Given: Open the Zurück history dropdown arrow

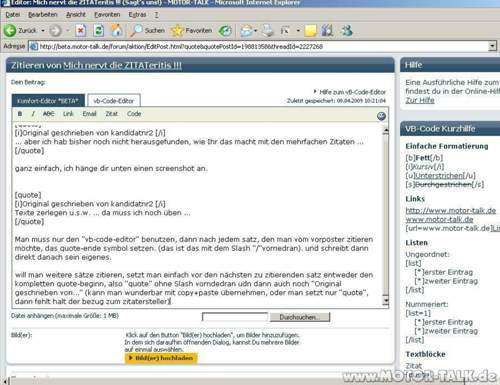Looking at the screenshot, I should [x=43, y=31].
